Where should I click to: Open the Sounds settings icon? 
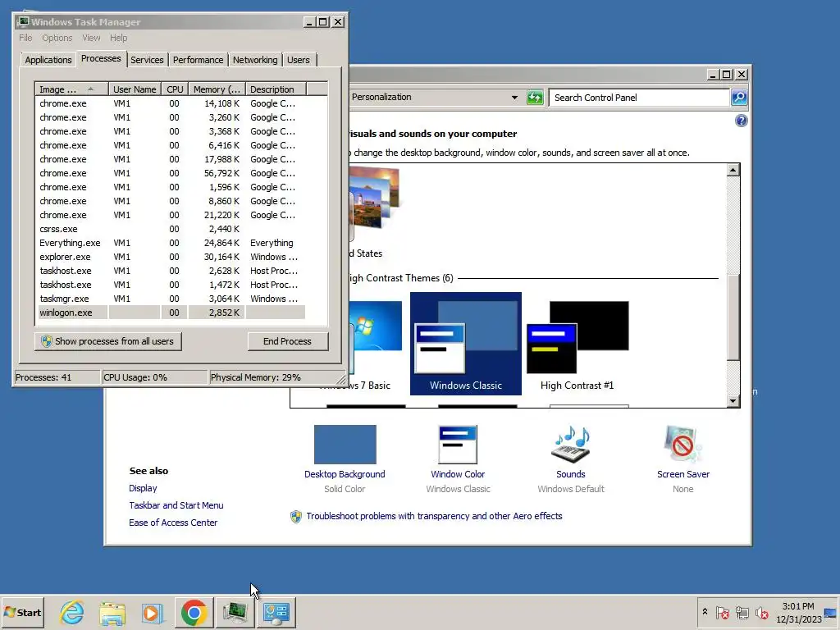tap(571, 444)
